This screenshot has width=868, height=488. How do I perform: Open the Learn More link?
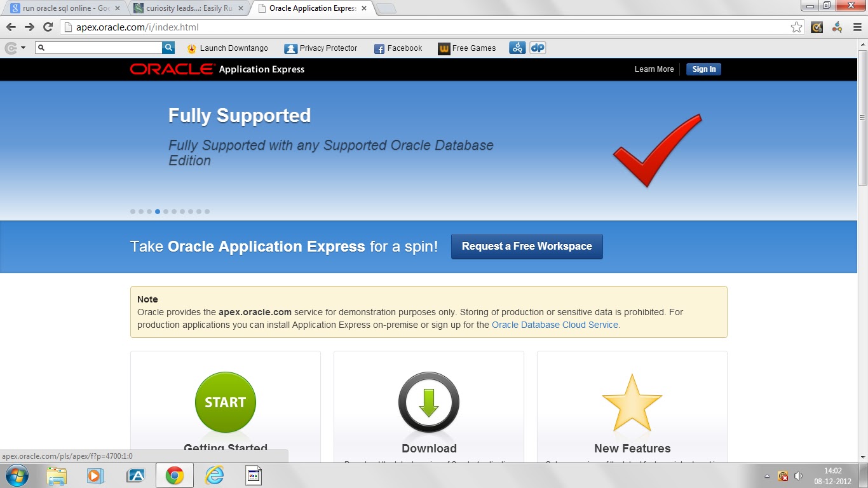[654, 69]
